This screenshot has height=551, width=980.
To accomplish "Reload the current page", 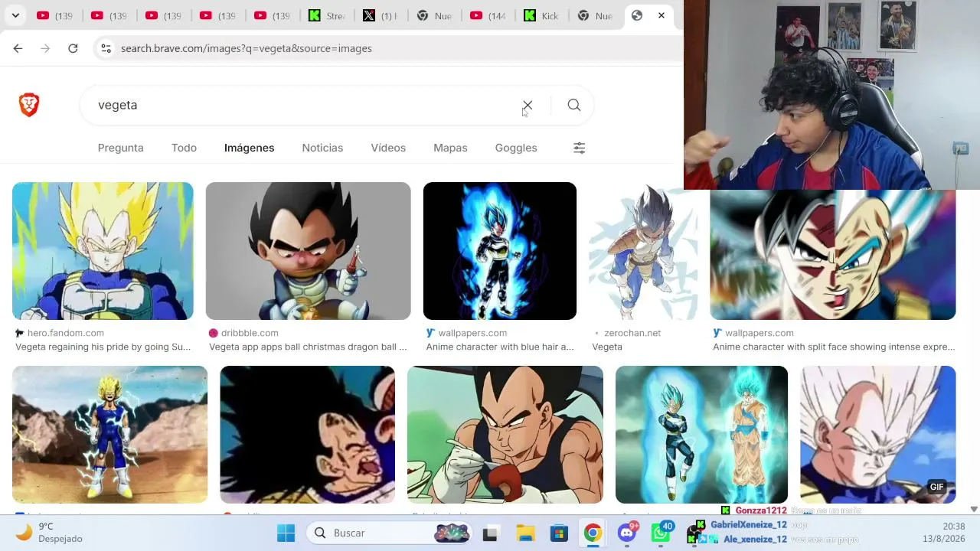I will click(x=73, y=48).
